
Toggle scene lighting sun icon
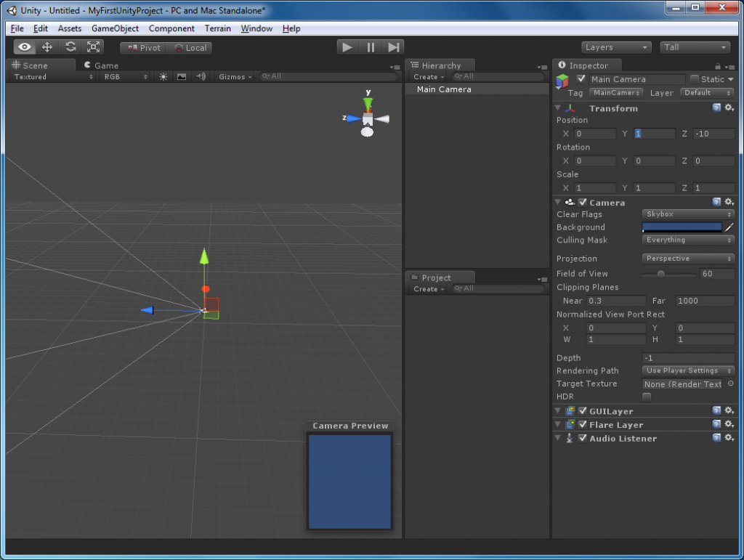click(x=163, y=77)
